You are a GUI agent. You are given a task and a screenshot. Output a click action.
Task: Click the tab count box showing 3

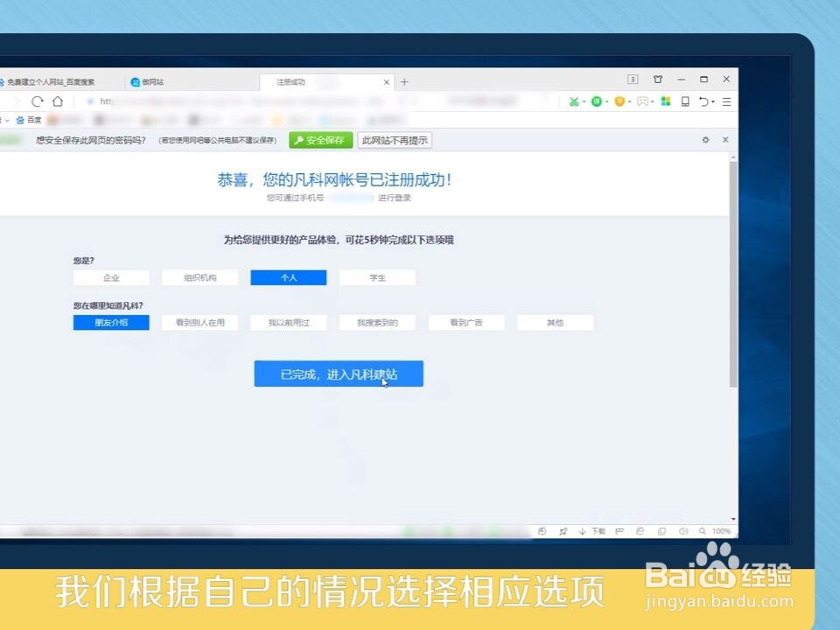click(633, 80)
